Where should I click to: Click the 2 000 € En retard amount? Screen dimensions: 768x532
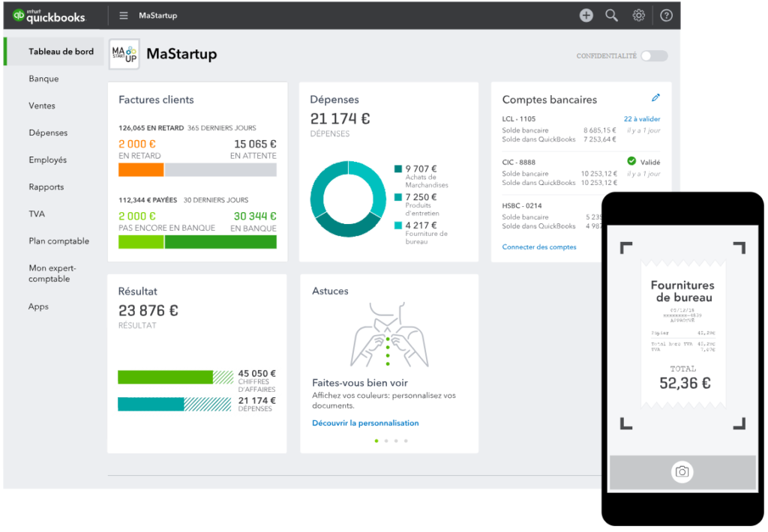tap(137, 145)
